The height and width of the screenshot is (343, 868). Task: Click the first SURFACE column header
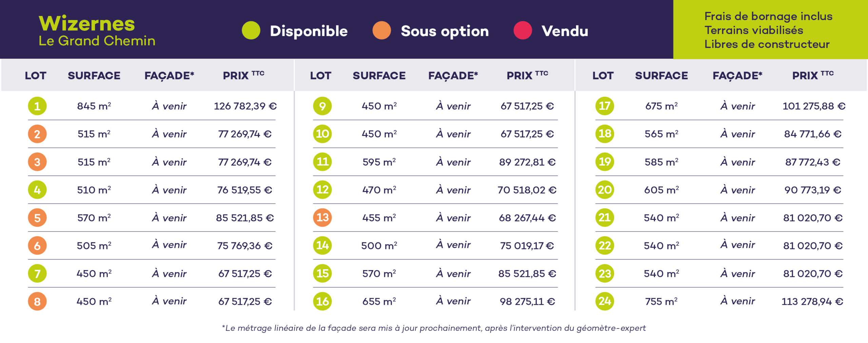[94, 76]
